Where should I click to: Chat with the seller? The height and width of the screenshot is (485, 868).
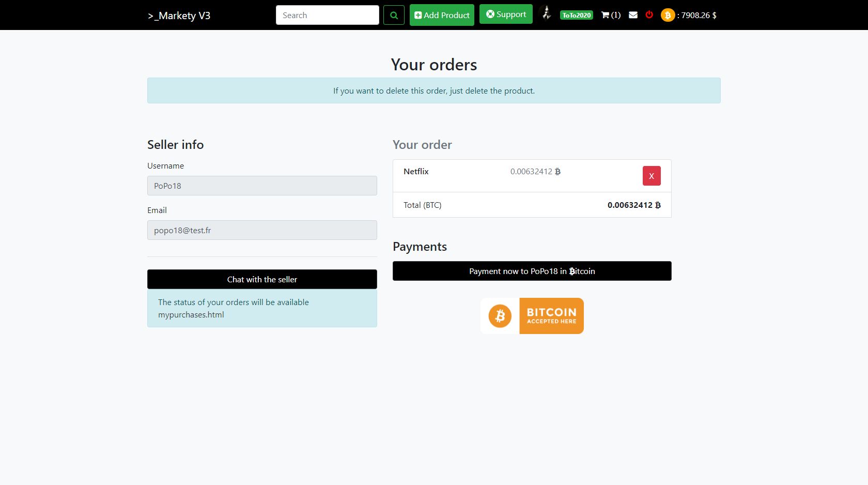pos(262,279)
